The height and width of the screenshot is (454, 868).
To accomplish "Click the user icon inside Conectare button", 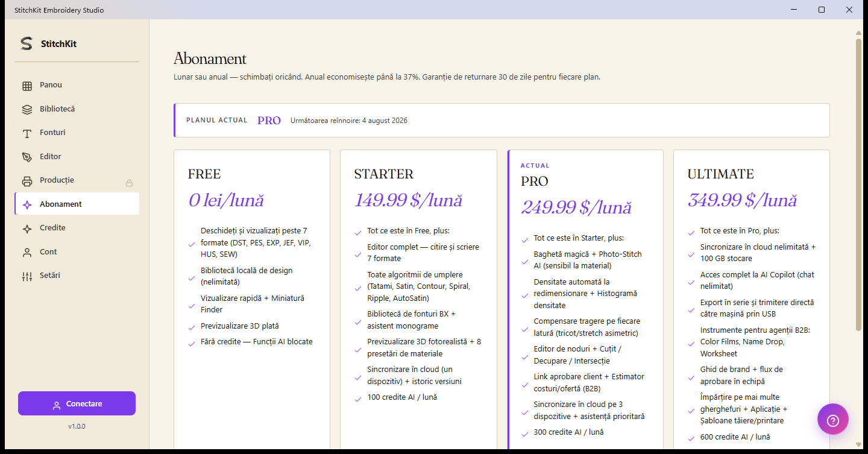I will [57, 405].
